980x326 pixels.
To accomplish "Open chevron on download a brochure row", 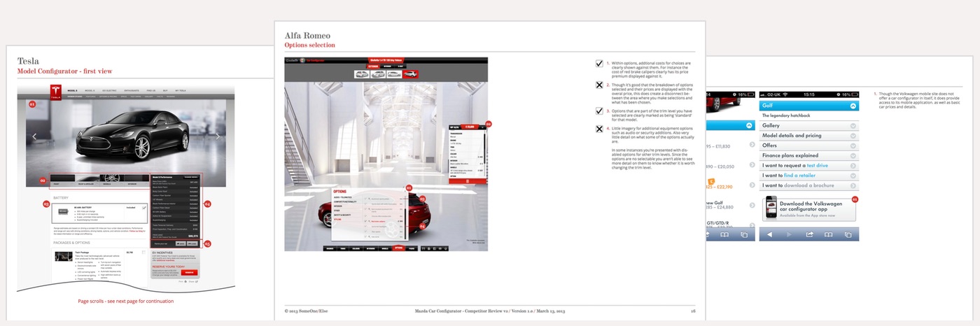I will (x=853, y=185).
